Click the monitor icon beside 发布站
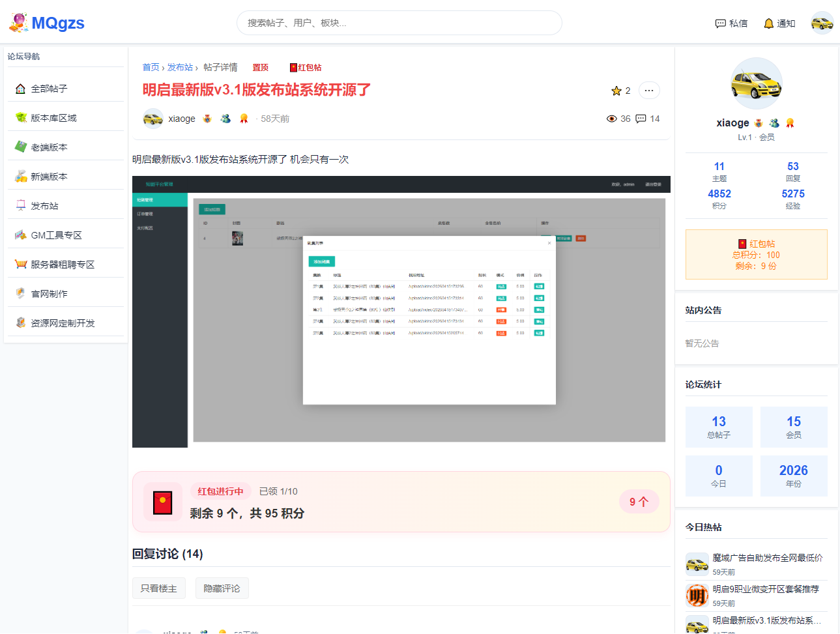The height and width of the screenshot is (634, 840). (21, 206)
